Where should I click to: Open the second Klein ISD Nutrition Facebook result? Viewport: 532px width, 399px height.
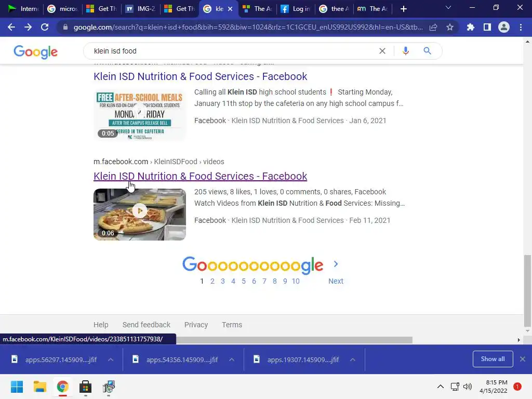pyautogui.click(x=200, y=176)
